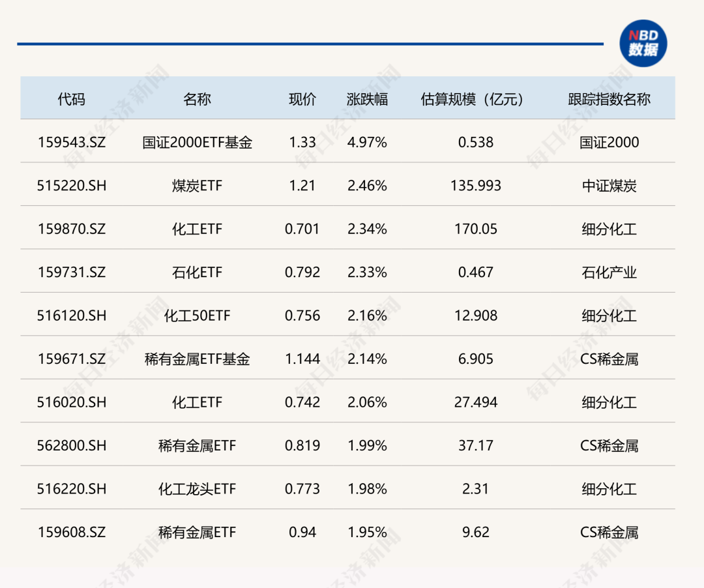Screen dimensions: 704x588
Task: Click the 化工龙头ETF price 0.773
Action: point(302,488)
